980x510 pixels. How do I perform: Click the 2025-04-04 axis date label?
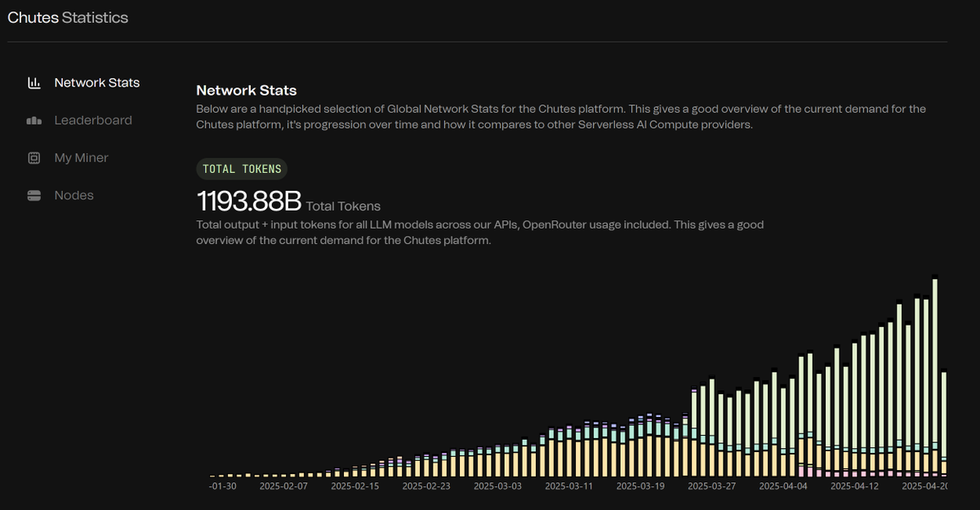tap(783, 486)
